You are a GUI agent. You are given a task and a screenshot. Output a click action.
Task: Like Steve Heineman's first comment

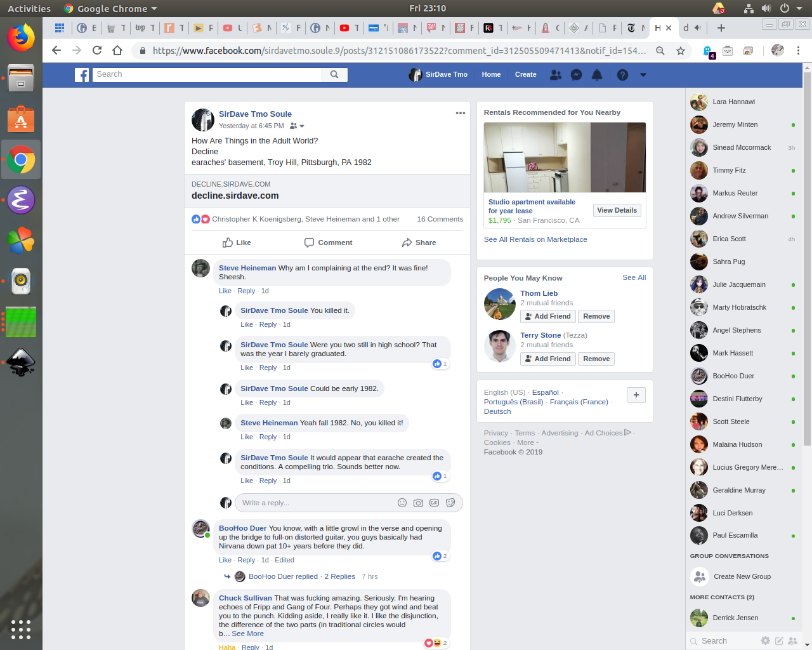(225, 291)
